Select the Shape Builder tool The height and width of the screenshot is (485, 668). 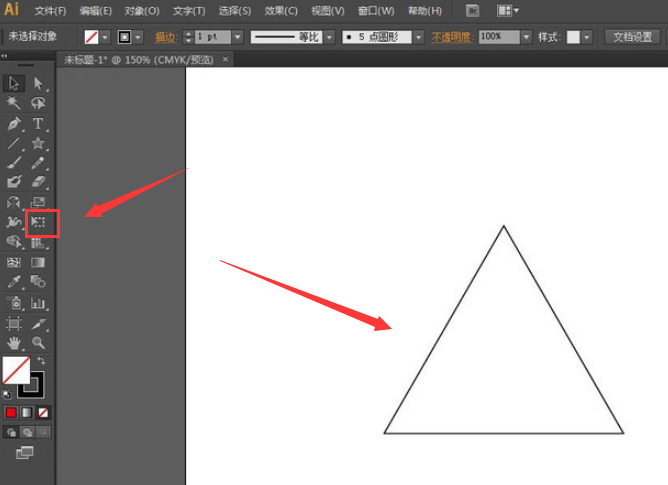14,242
